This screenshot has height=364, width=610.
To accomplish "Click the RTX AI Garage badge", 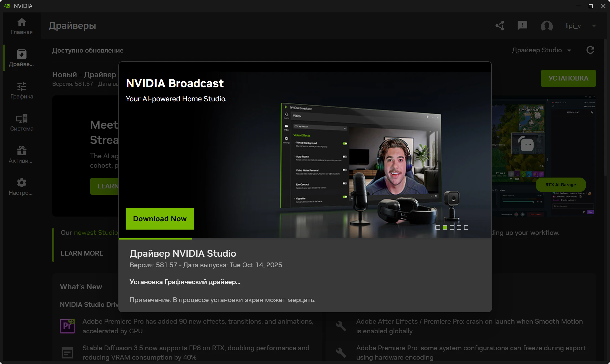I will [x=560, y=184].
